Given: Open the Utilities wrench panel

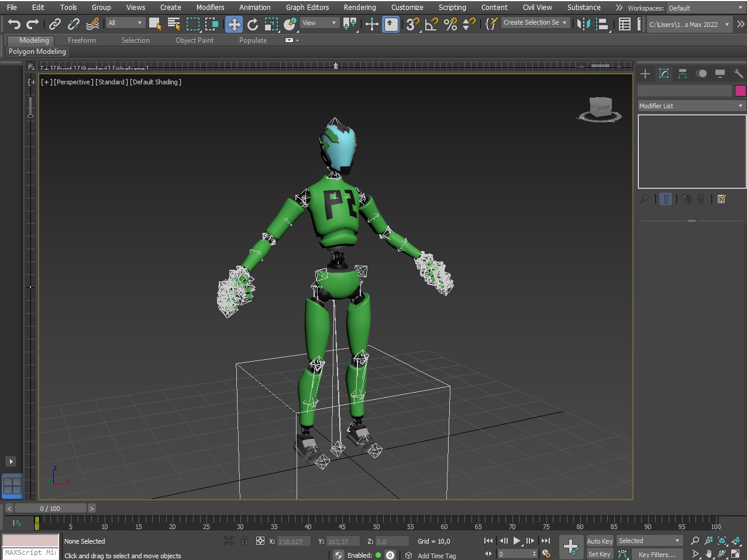Looking at the screenshot, I should click(x=738, y=73).
